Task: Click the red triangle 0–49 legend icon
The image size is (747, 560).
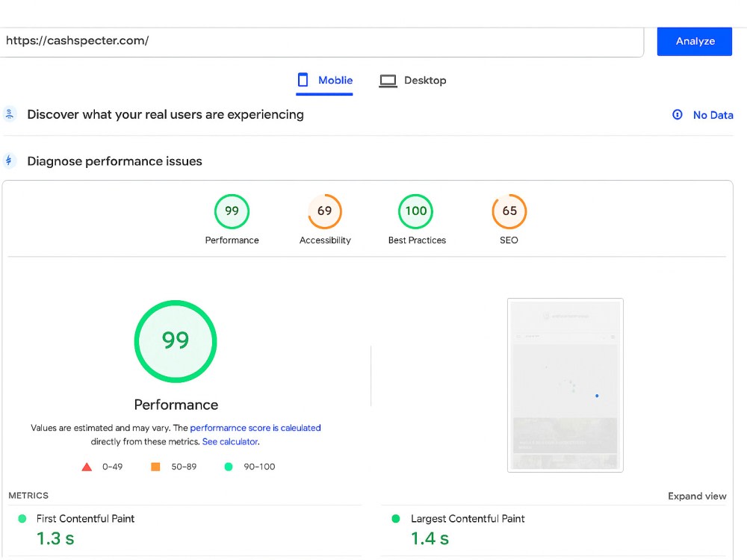Action: click(x=87, y=467)
